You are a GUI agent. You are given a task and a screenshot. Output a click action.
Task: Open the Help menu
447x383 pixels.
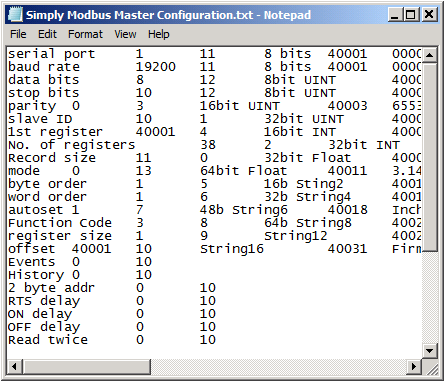(159, 34)
